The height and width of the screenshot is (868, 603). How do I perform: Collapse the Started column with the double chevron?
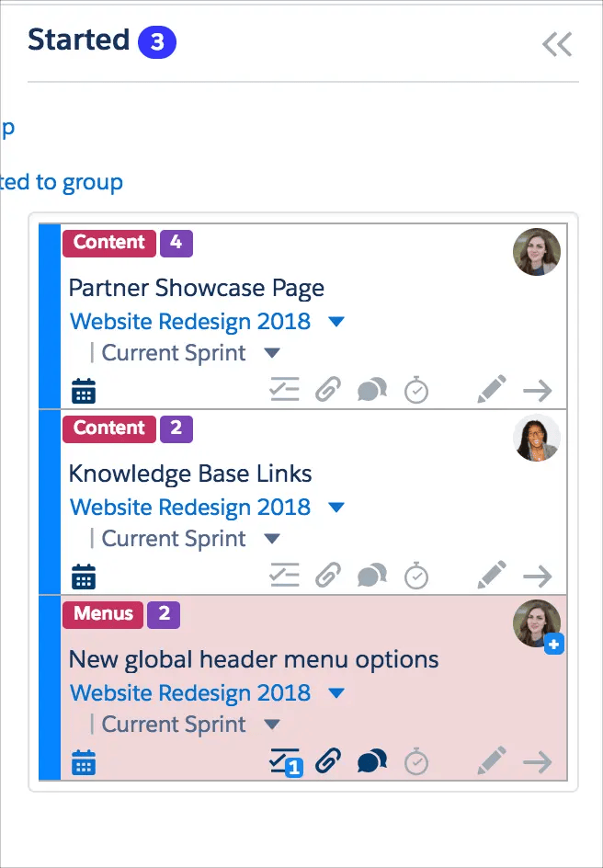point(557,43)
